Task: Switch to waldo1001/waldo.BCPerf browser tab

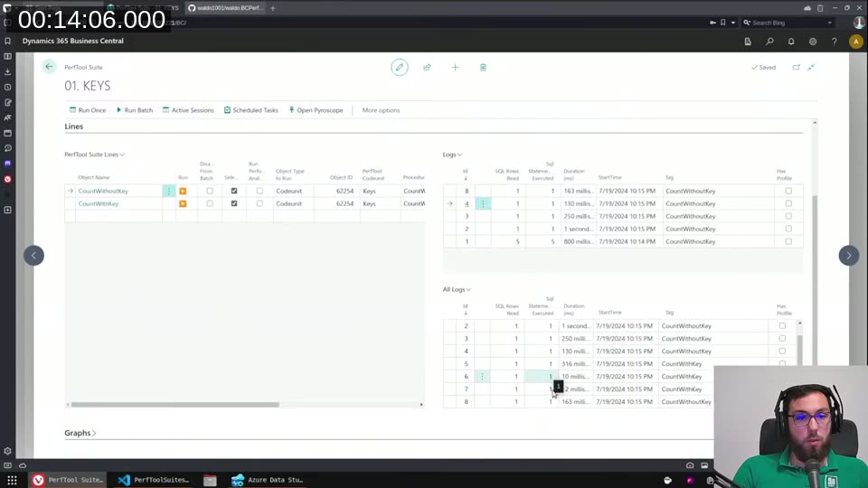Action: click(226, 8)
